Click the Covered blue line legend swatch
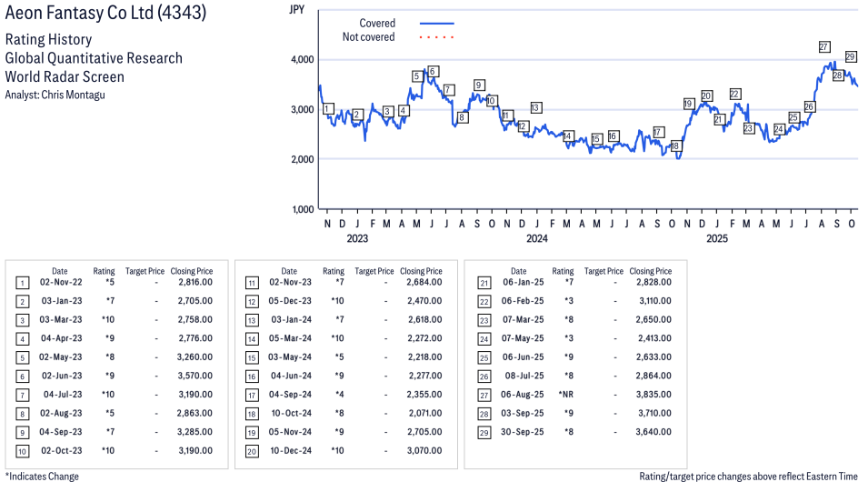The image size is (868, 482). (436, 24)
